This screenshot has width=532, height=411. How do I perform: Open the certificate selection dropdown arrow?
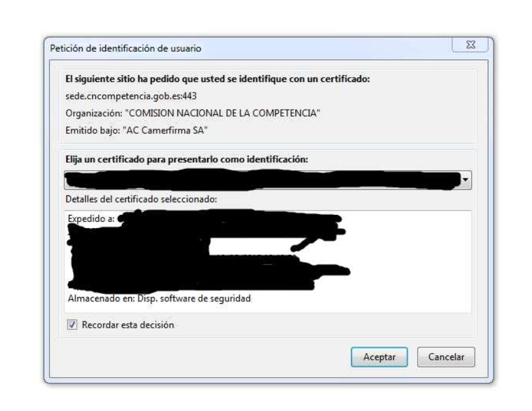point(466,180)
